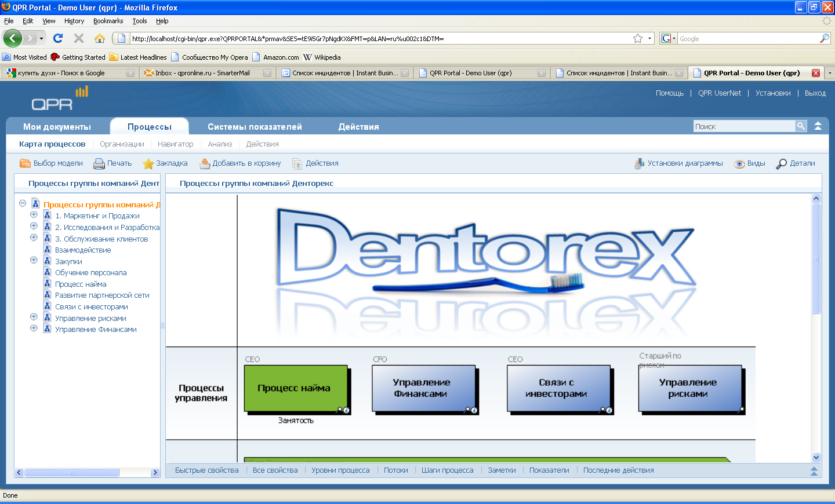
Task: Expand the Управление Финансами tree node
Action: pos(34,328)
